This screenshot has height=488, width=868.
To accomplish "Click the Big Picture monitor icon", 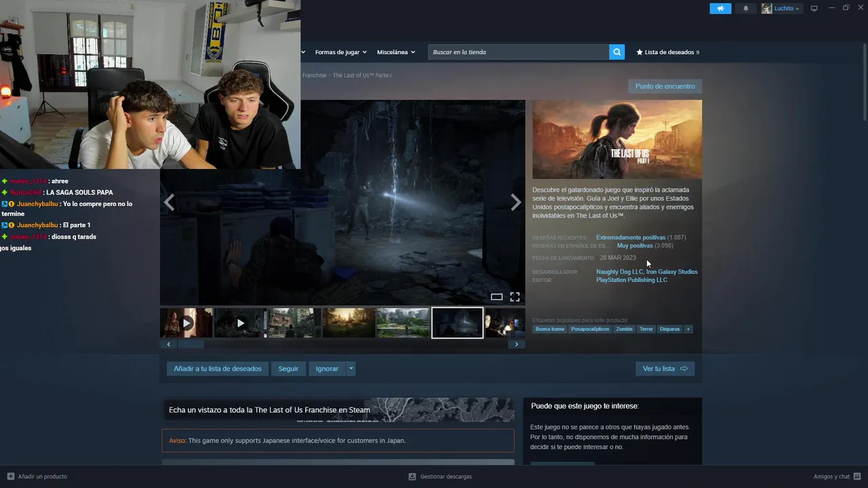I will pyautogui.click(x=814, y=8).
